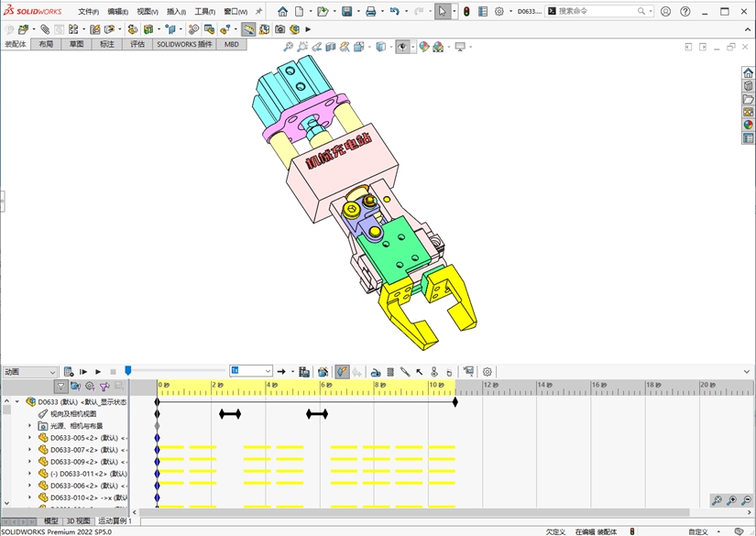Click the Appearances color ball in task pane
Image resolution: width=756 pixels, height=536 pixels.
pos(748,126)
